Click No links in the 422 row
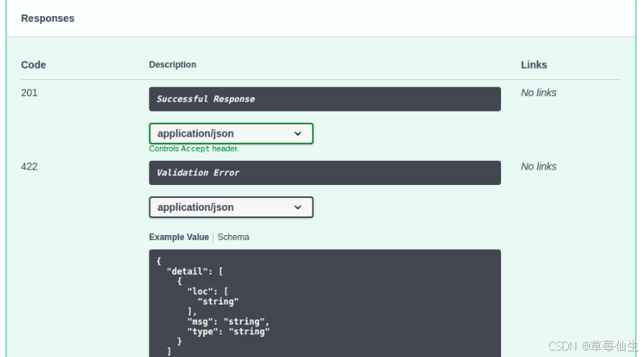 tap(538, 166)
